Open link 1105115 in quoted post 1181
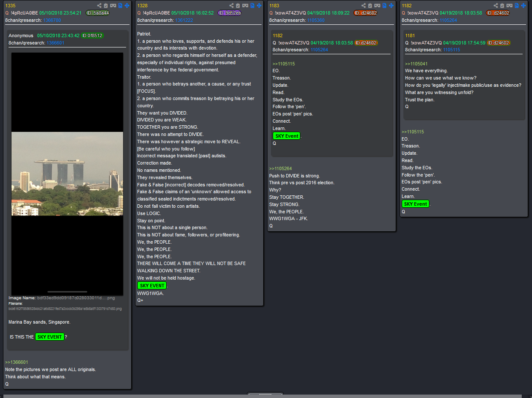 [x=452, y=50]
